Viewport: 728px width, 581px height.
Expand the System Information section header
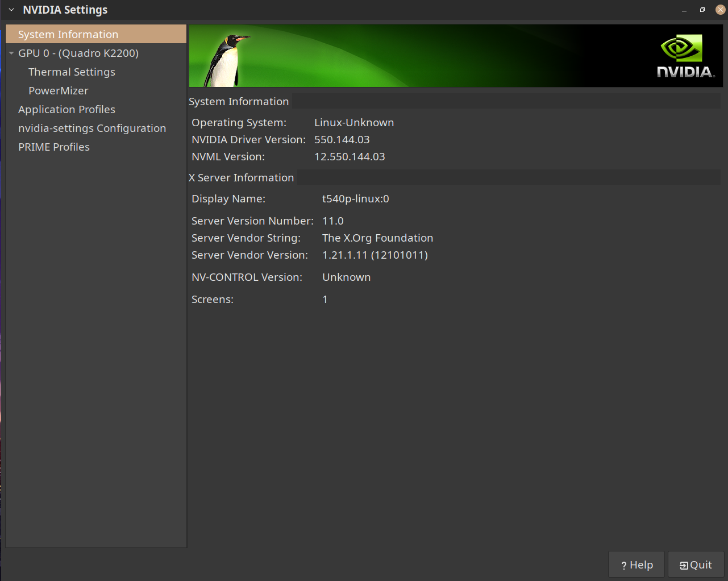click(x=239, y=101)
